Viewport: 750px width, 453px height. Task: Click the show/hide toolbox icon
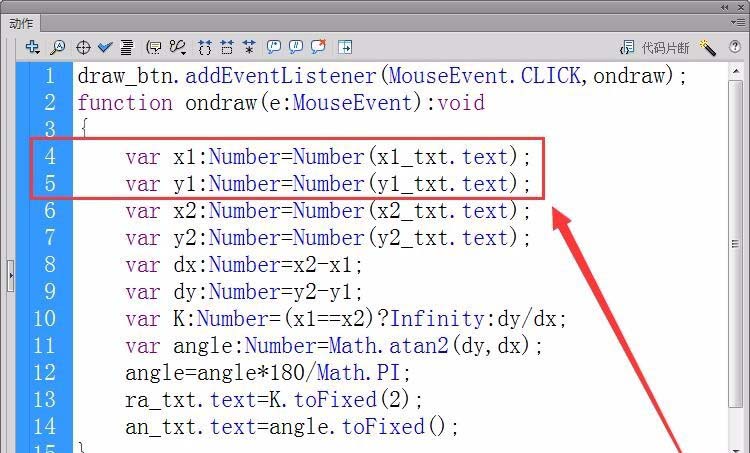click(344, 47)
